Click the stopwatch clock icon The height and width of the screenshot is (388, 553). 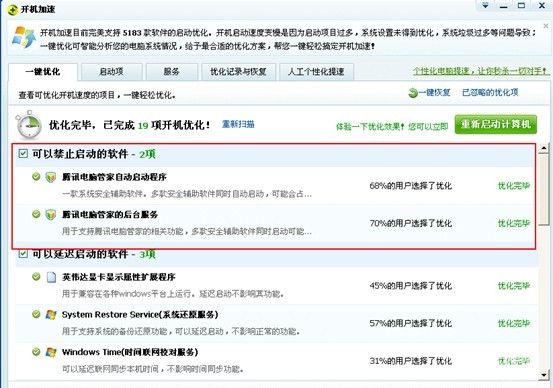tap(28, 125)
